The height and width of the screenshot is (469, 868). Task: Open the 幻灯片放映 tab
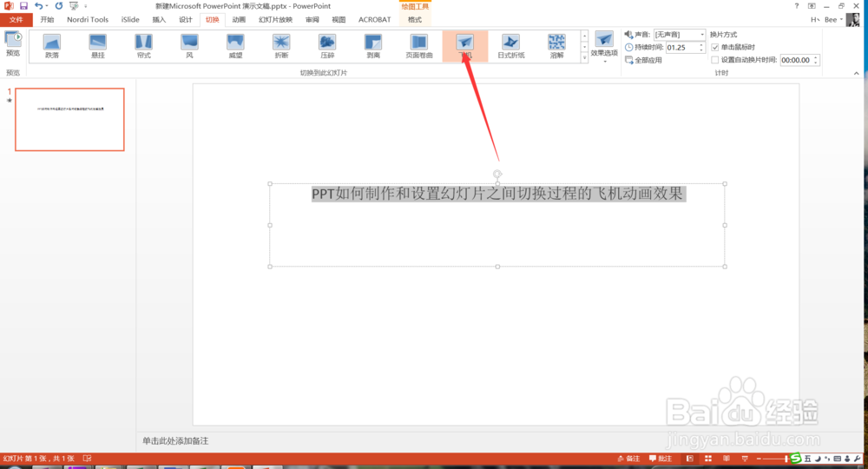click(x=275, y=19)
